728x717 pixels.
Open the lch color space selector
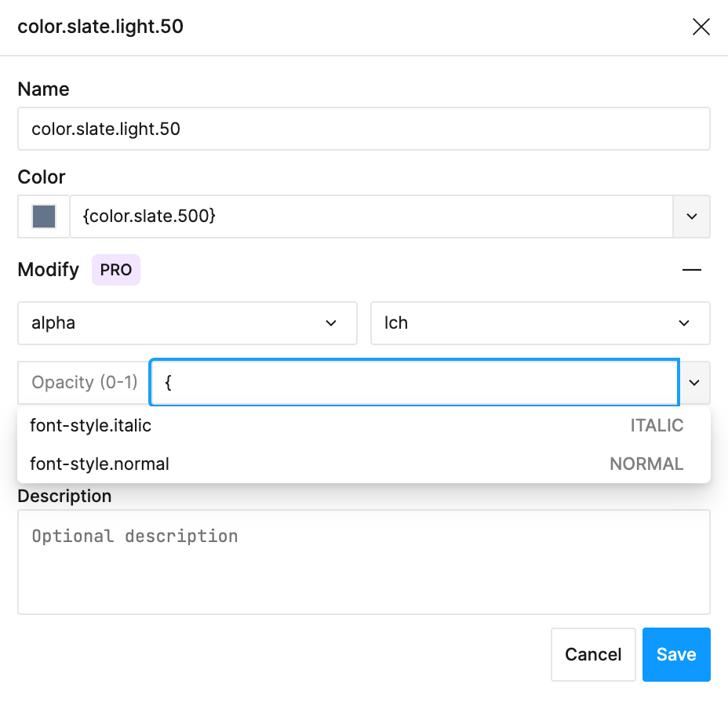coord(540,322)
